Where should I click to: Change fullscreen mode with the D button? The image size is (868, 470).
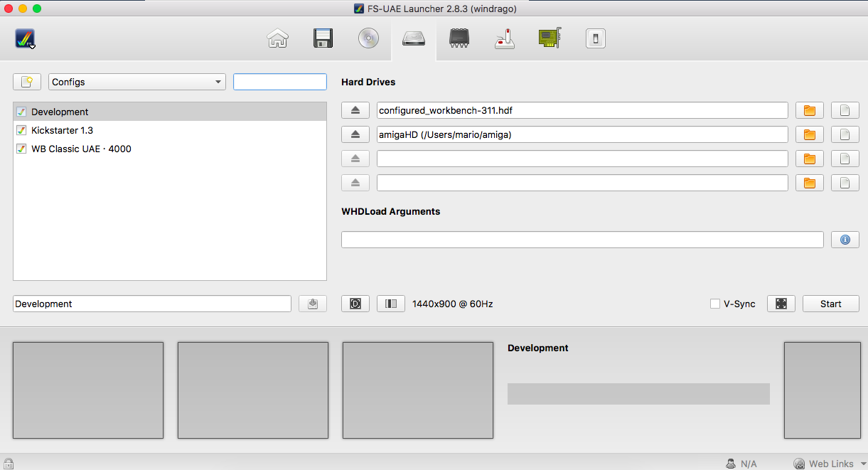click(355, 304)
